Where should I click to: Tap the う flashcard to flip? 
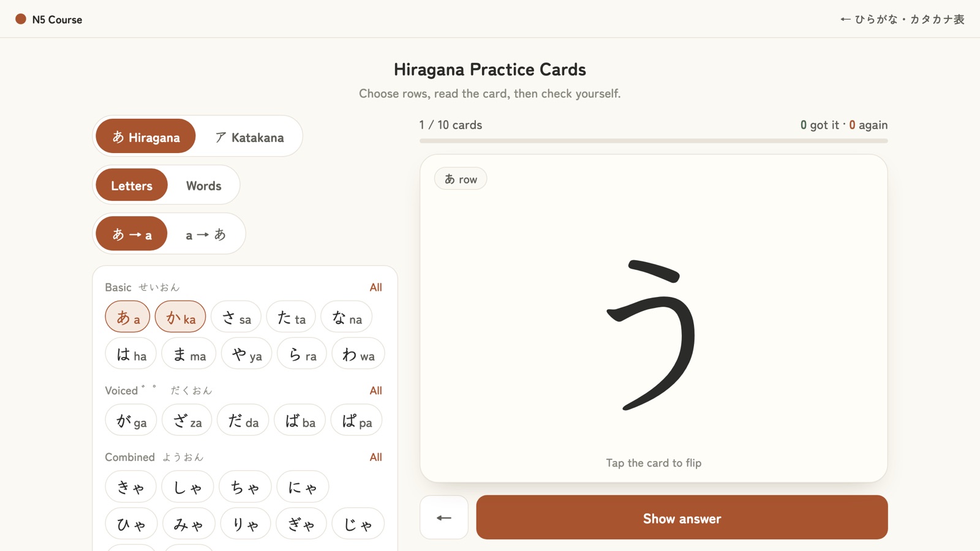click(x=654, y=318)
